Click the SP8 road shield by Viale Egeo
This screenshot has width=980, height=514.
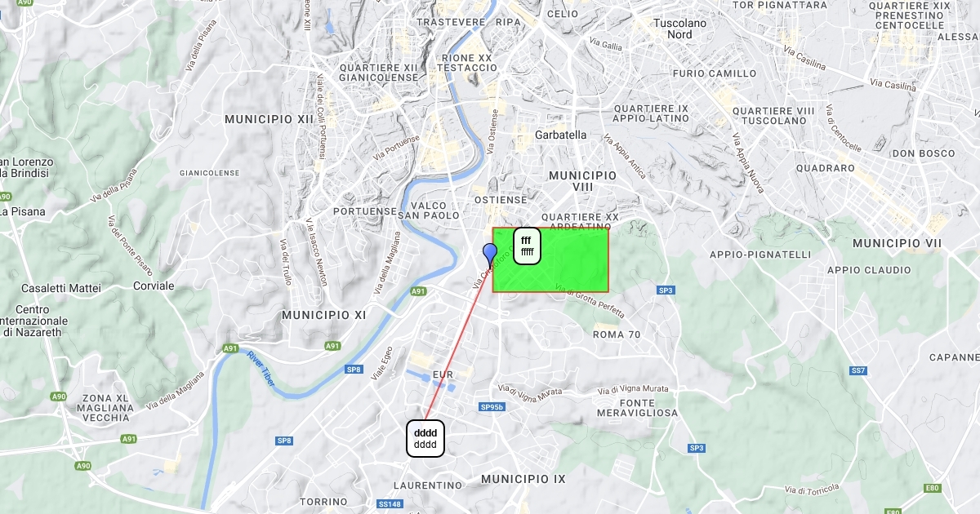(354, 369)
